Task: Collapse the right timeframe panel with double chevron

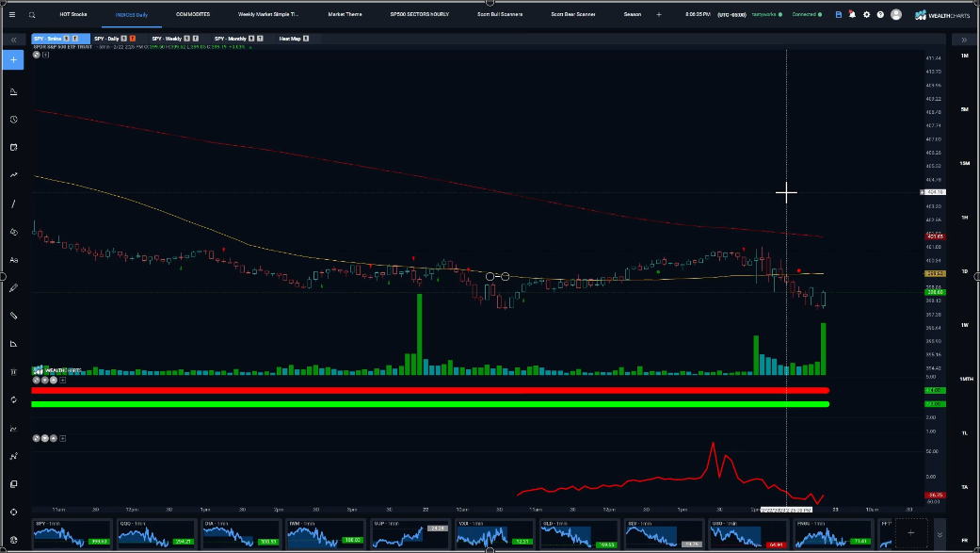Action: [x=964, y=40]
